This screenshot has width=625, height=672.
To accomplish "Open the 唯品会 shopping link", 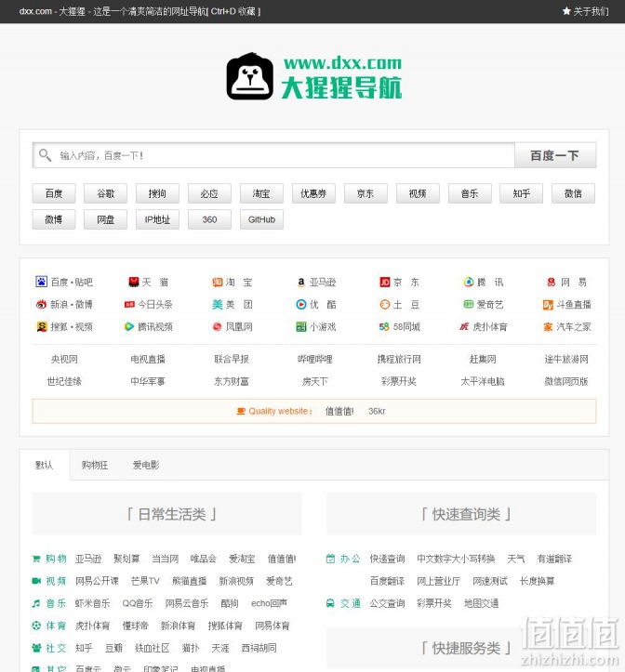I will click(x=204, y=559).
